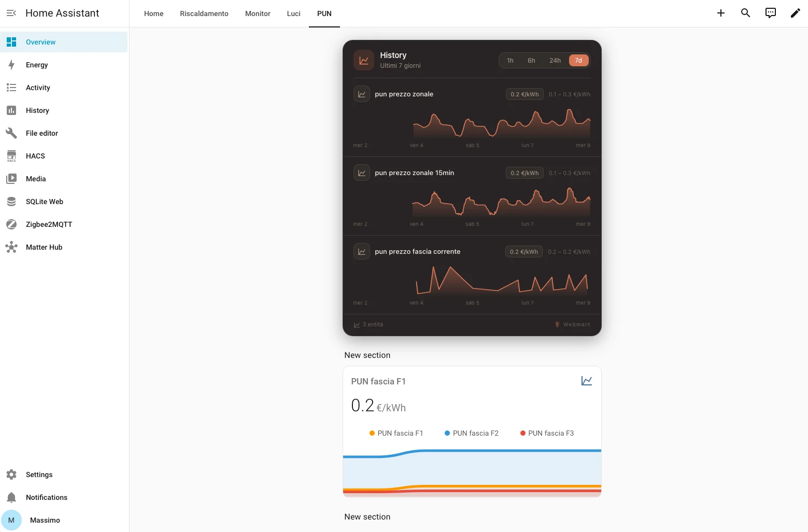This screenshot has width=808, height=532.
Task: Switch to the Home tab
Action: click(x=153, y=13)
